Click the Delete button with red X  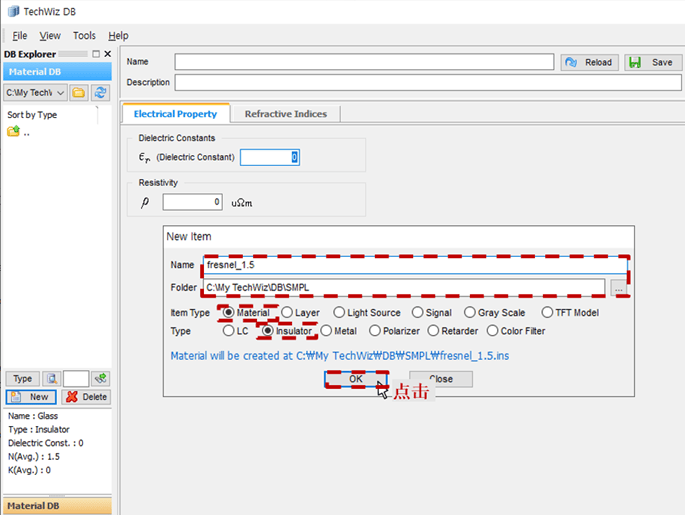click(86, 397)
